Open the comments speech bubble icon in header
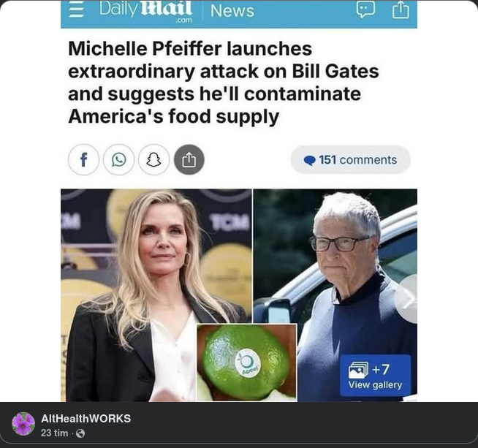 (x=365, y=10)
